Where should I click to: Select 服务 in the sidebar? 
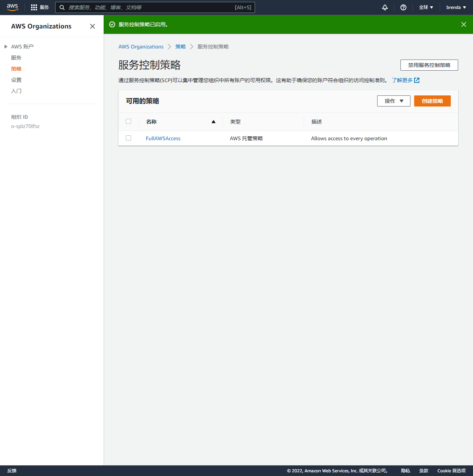click(x=16, y=58)
